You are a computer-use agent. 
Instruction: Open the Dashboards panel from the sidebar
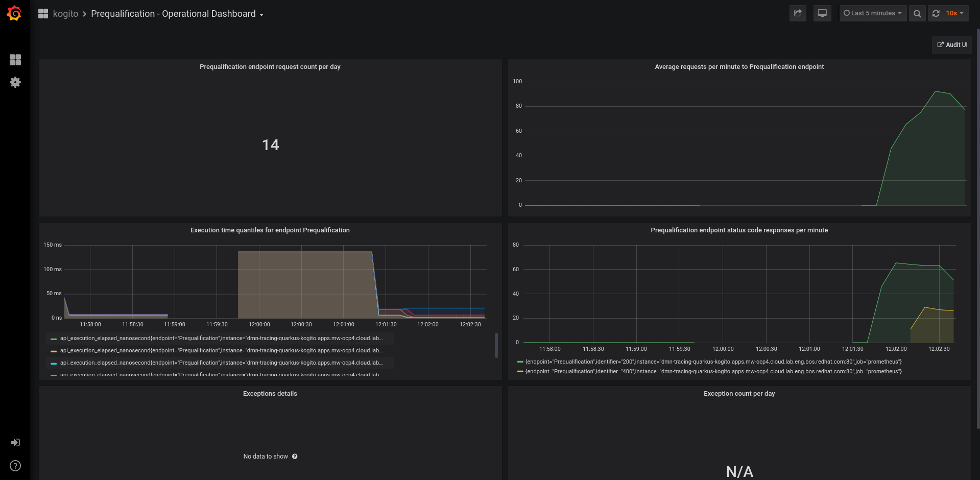coord(15,60)
